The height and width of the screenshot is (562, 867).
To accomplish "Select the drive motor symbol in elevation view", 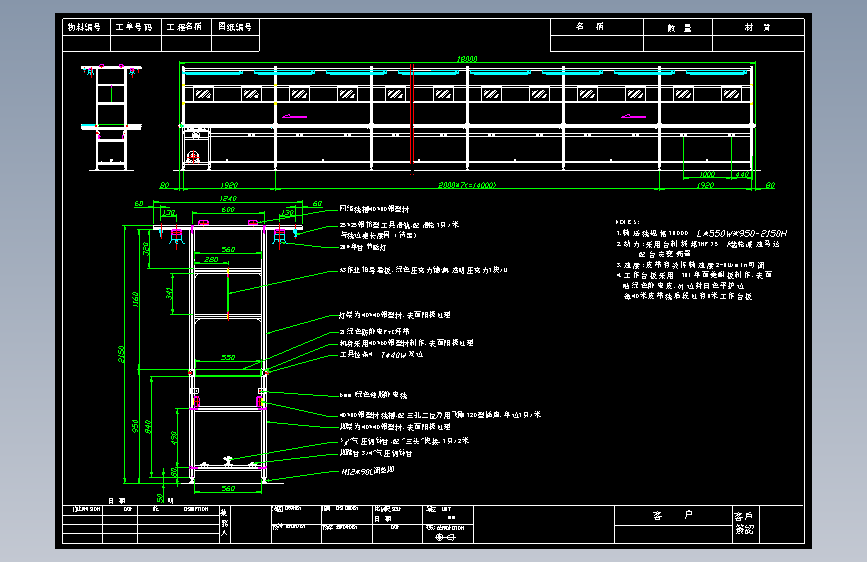I will point(193,157).
